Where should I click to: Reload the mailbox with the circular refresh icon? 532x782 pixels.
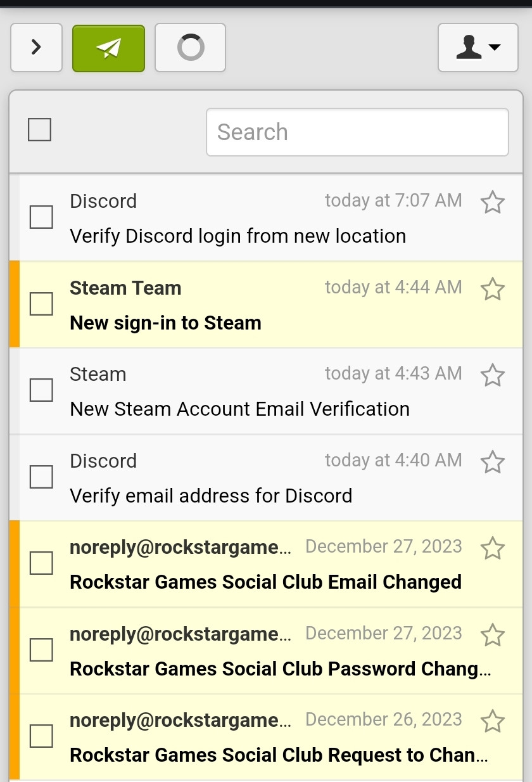pyautogui.click(x=191, y=48)
